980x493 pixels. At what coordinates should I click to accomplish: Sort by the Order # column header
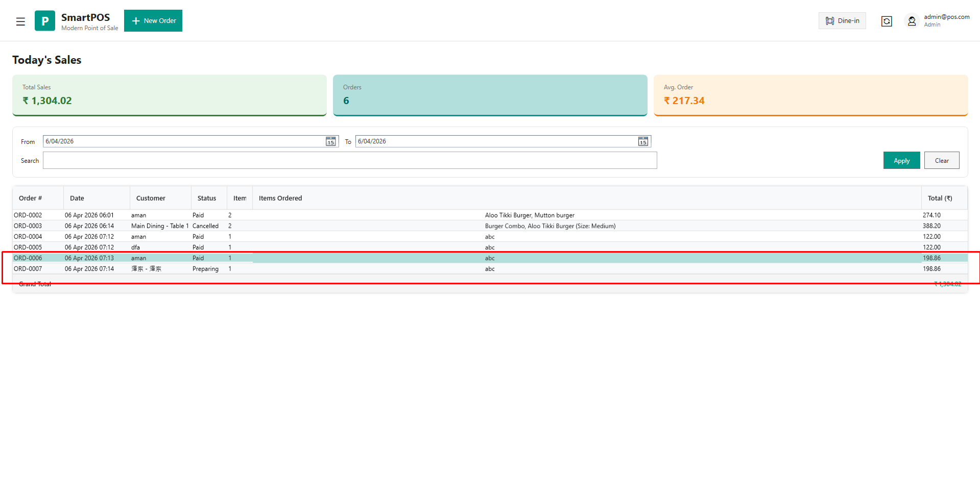pos(31,199)
